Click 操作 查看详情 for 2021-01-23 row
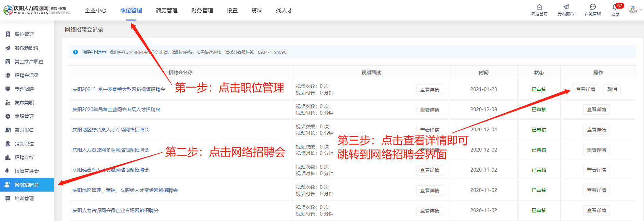Image resolution: width=644 pixels, height=221 pixels. 586,89
